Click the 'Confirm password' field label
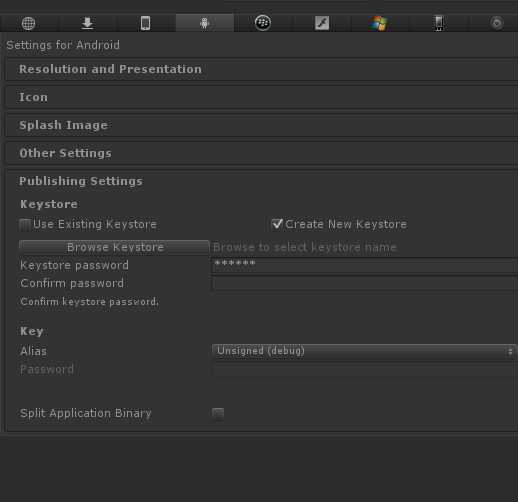Image resolution: width=518 pixels, height=502 pixels. [x=72, y=283]
